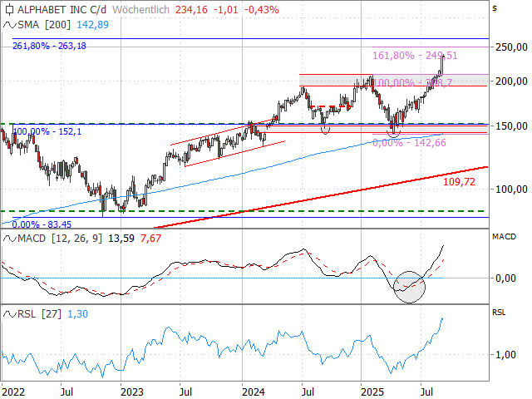Click the thick red rising trendline
This screenshot has height=399, width=532.
(x=321, y=197)
